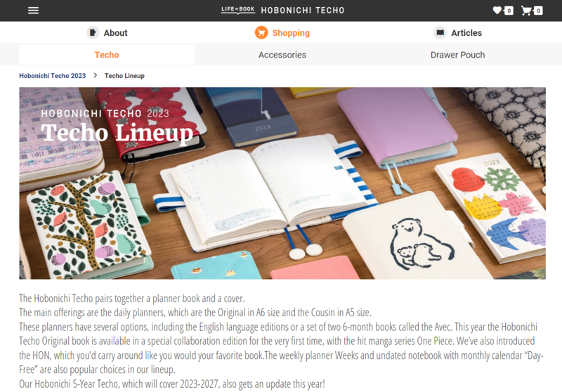Screen dimensions: 562x392
Task: Click the orange Shopping cart icon
Action: [261, 32]
